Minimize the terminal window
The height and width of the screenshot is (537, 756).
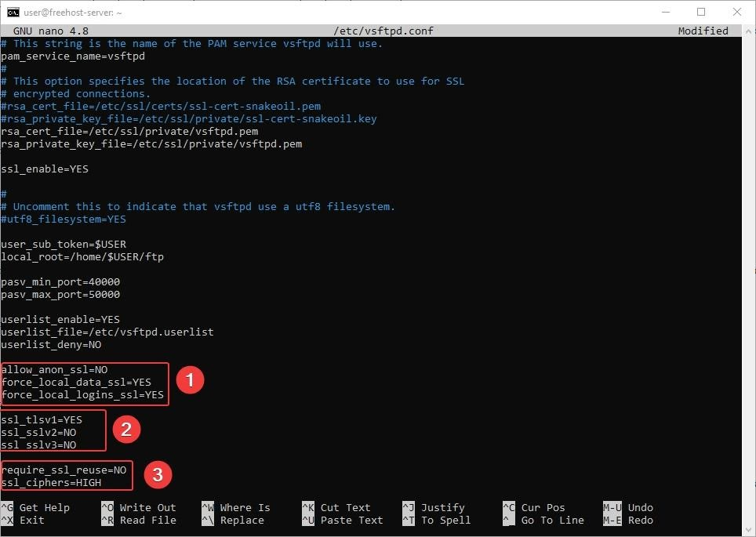click(x=664, y=12)
